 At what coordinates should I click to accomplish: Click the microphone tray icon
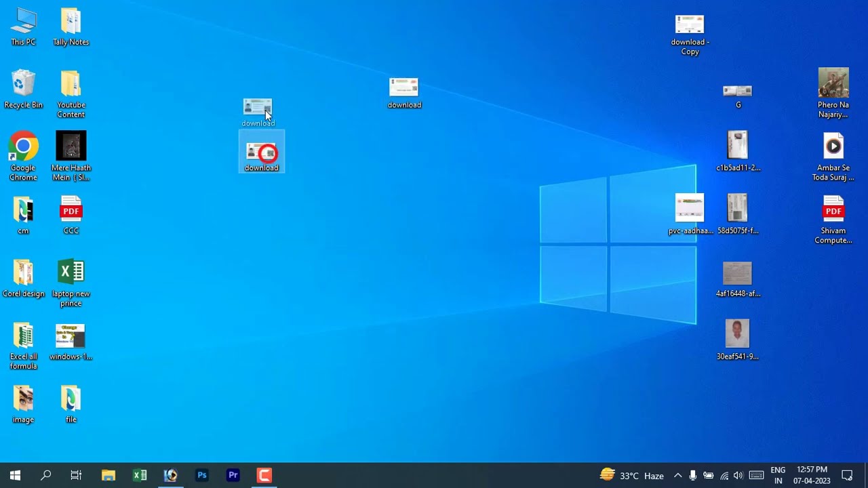click(x=692, y=475)
